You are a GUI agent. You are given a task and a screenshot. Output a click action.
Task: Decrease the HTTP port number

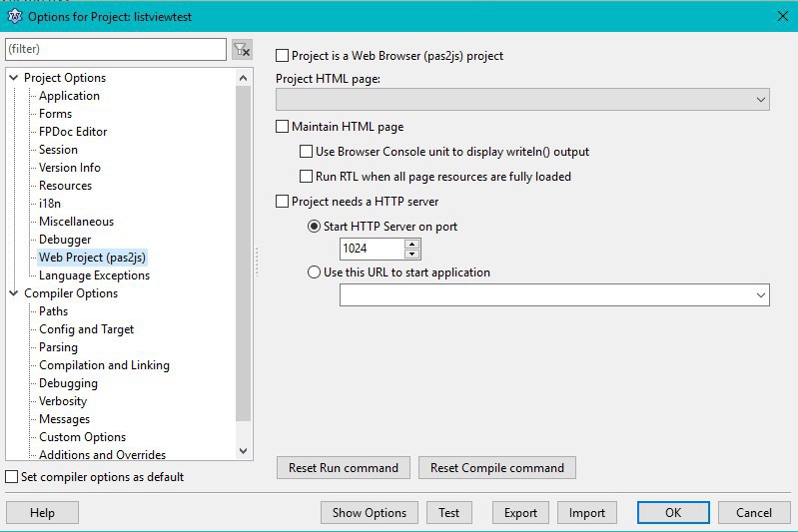pyautogui.click(x=411, y=254)
